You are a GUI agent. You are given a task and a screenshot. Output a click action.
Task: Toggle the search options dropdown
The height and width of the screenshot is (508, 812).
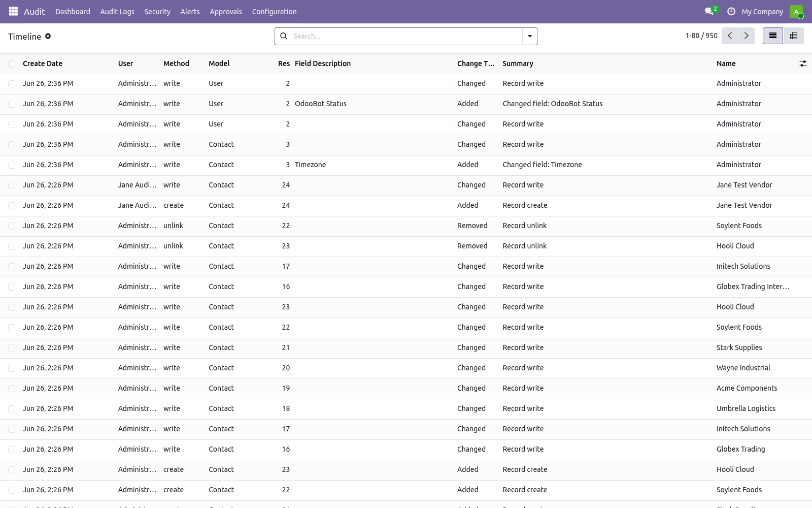point(530,36)
